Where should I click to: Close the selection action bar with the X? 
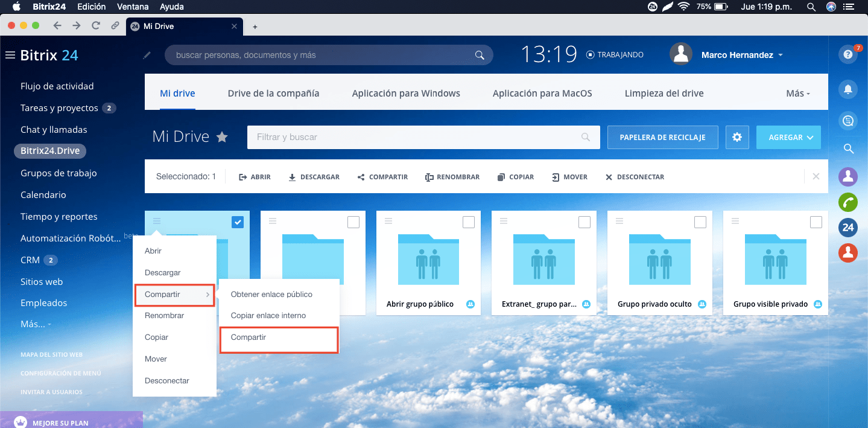coord(816,177)
